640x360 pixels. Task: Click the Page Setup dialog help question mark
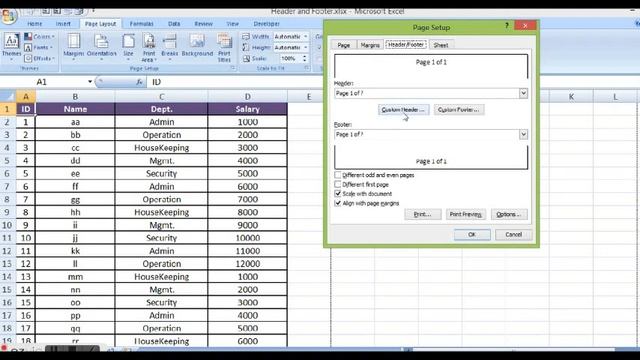(507, 26)
